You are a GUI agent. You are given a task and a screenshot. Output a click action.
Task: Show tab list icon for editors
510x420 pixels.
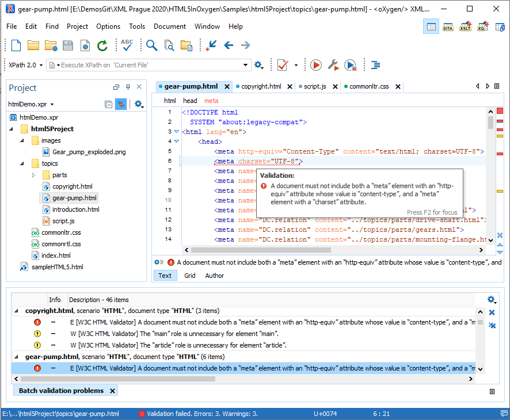pos(497,86)
